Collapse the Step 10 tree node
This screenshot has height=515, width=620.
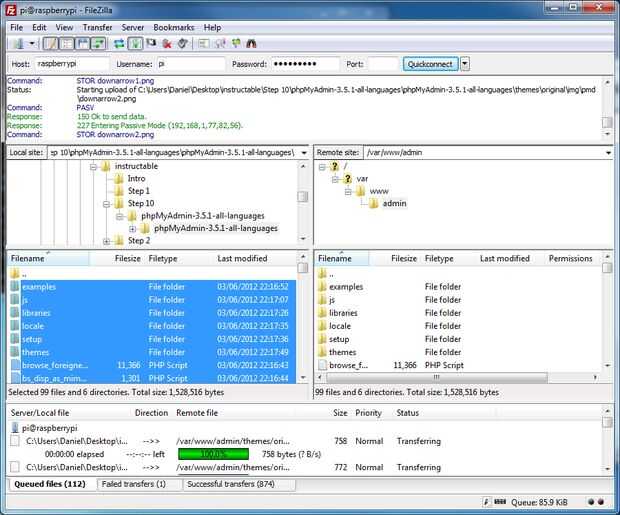coord(106,204)
